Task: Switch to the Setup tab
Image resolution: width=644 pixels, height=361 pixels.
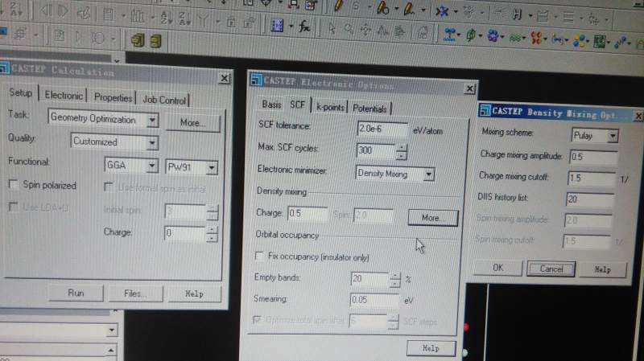Action: tap(21, 92)
